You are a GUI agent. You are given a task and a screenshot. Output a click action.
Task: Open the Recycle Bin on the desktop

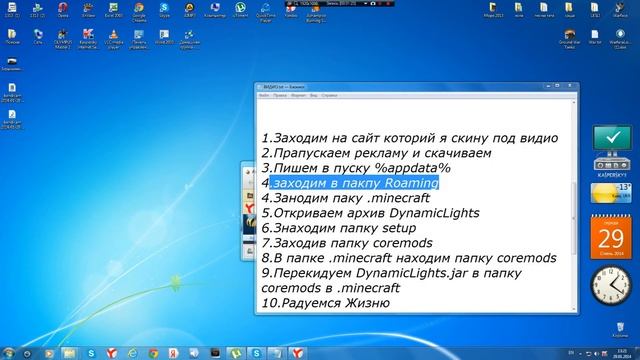(620, 329)
